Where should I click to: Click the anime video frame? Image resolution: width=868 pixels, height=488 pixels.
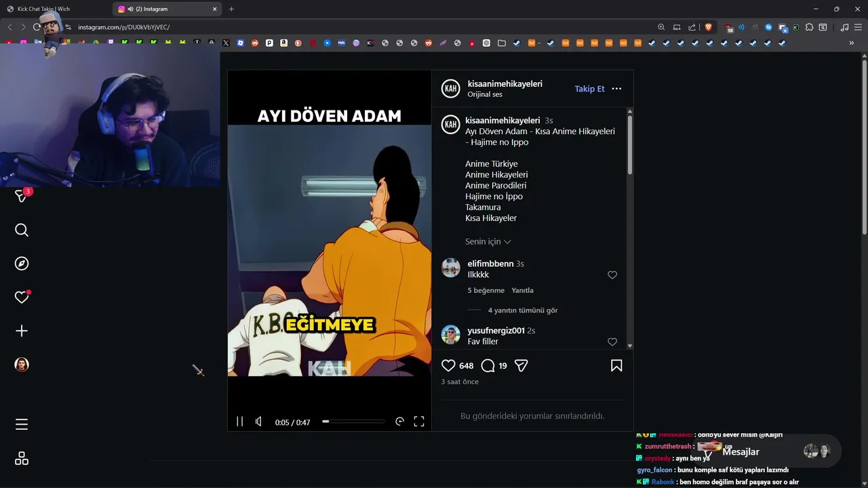pyautogui.click(x=330, y=251)
